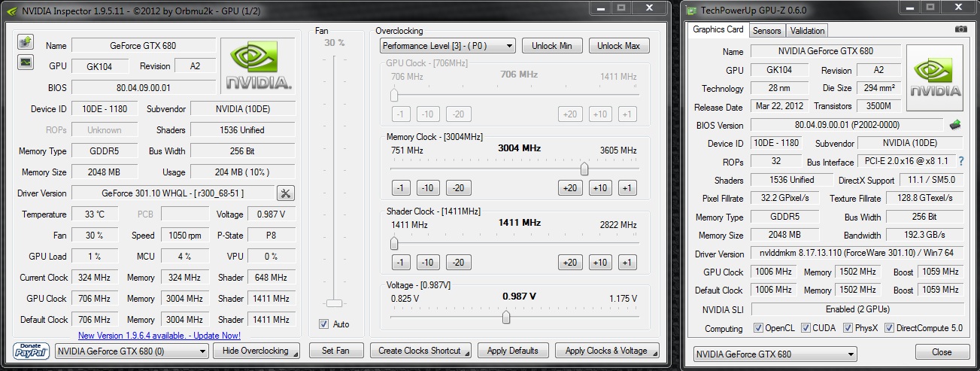Click the Bandwidth 192.3 GB/s value in GPU-Z
This screenshot has height=371, width=980.
tap(924, 236)
